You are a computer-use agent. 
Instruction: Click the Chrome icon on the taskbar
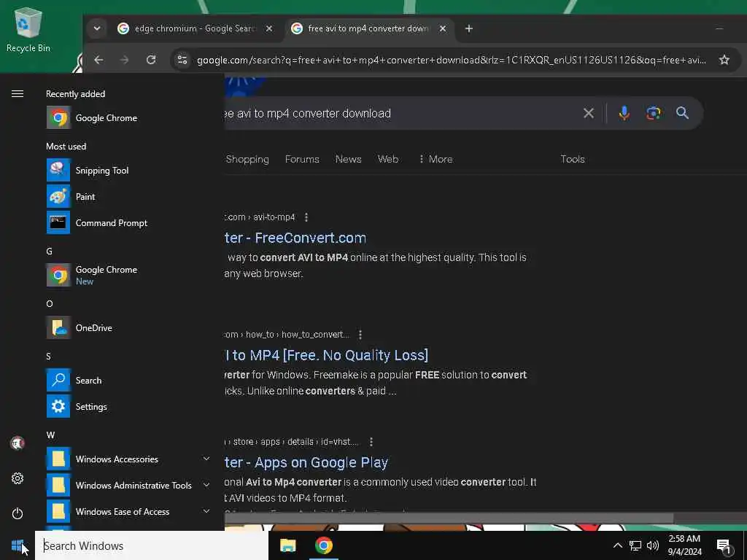(x=323, y=545)
